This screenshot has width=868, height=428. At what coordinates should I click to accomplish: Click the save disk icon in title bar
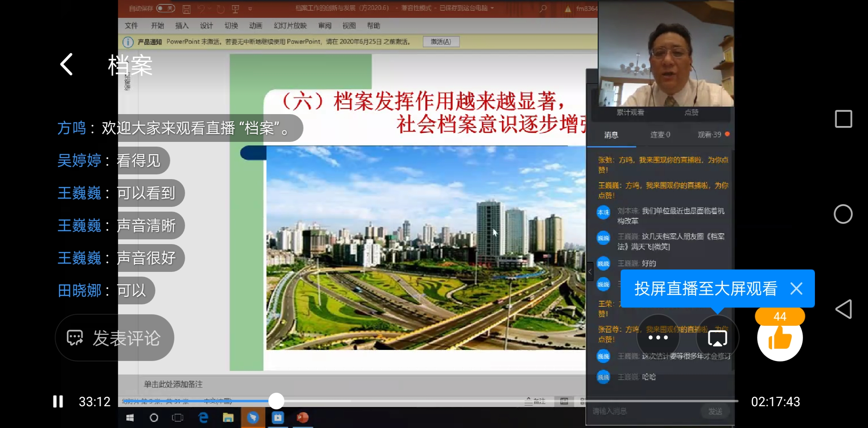point(186,9)
